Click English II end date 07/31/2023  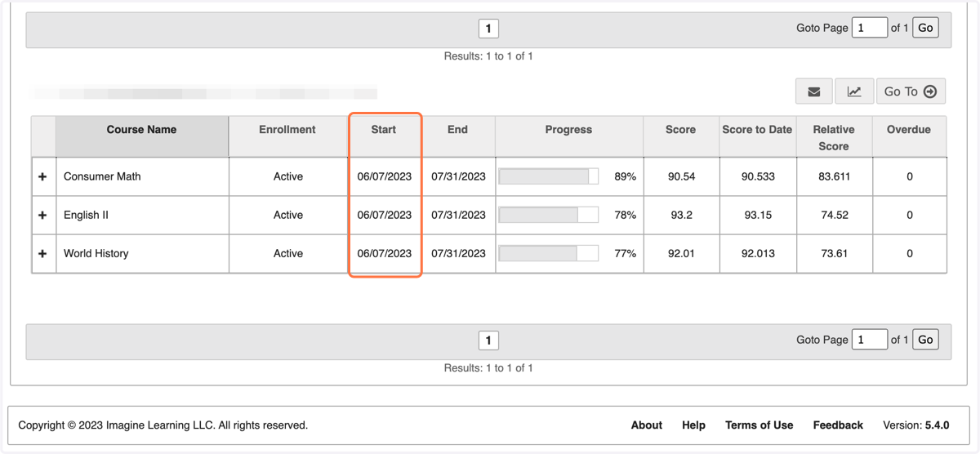(x=459, y=215)
